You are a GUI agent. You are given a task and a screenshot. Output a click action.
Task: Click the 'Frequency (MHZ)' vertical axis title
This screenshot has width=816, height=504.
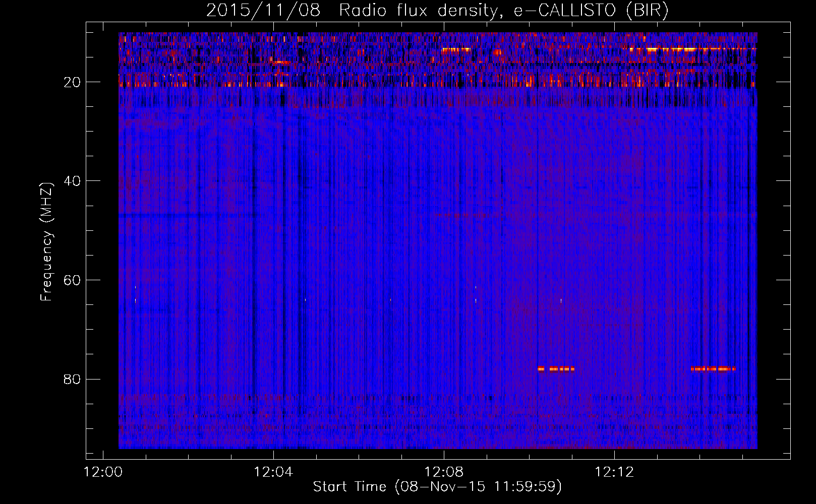coord(46,242)
